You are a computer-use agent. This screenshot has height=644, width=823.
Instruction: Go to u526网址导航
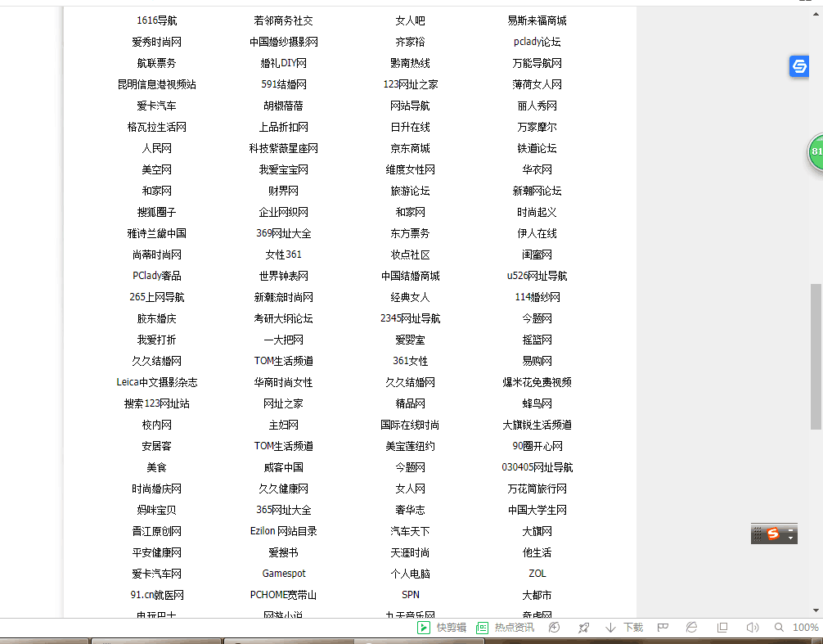coord(537,276)
